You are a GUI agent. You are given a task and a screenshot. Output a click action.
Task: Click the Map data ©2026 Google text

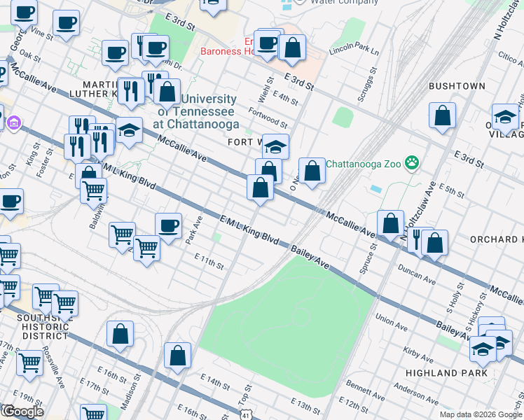coord(481,415)
